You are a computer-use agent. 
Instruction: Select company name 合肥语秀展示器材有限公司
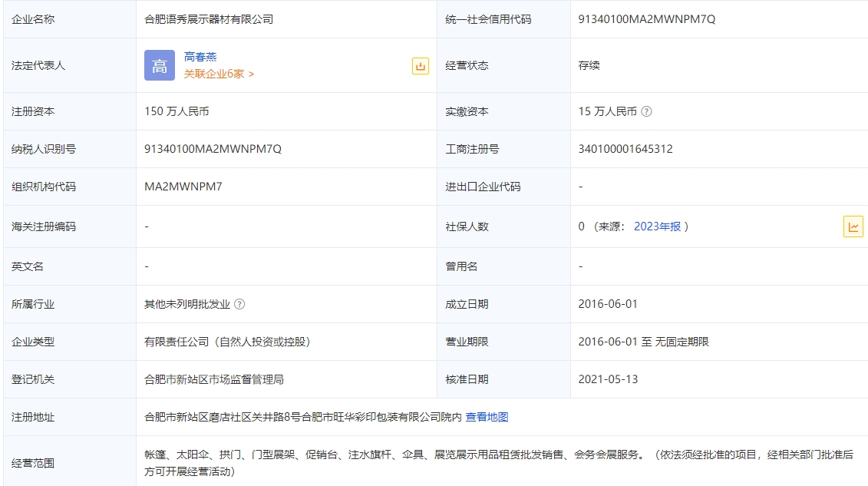(x=209, y=19)
